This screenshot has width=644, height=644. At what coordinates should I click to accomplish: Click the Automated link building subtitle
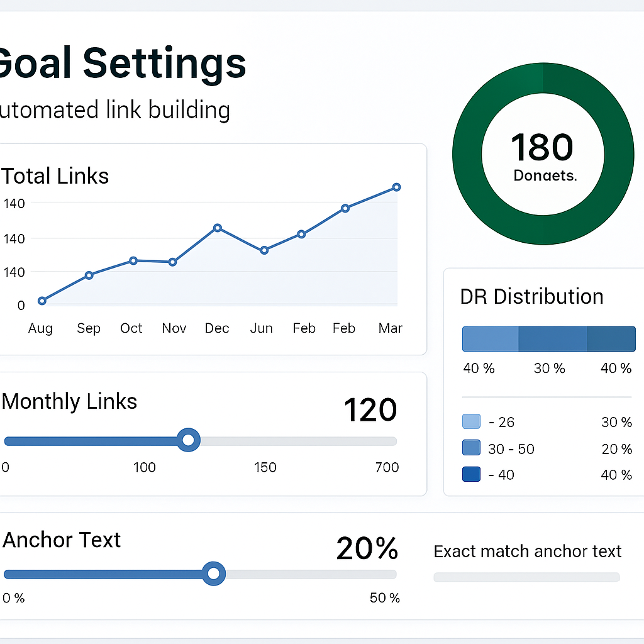click(x=115, y=110)
